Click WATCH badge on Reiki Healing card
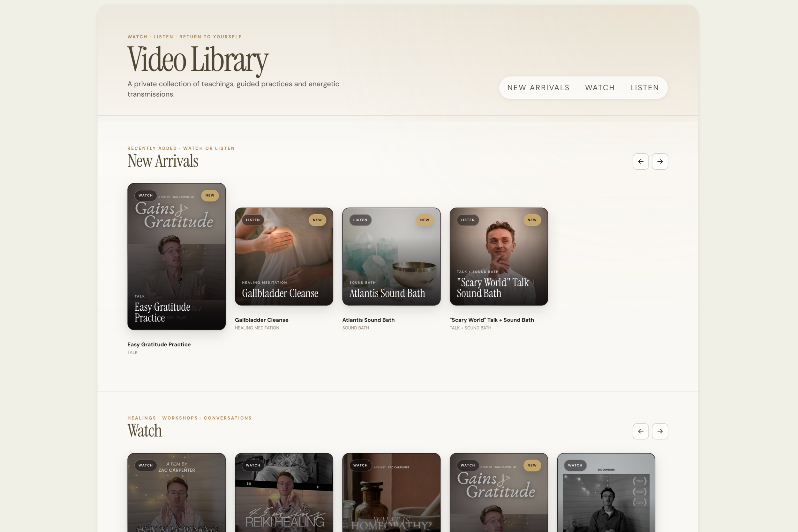The image size is (798, 532). 253,466
